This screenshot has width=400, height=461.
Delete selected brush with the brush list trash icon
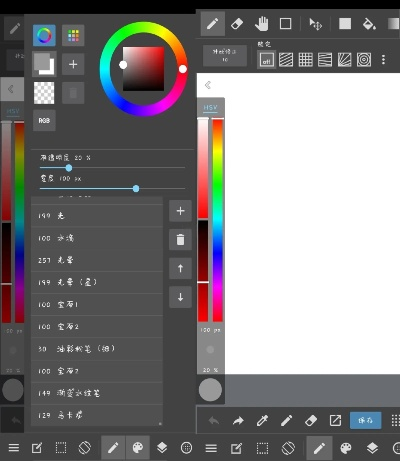tap(180, 240)
